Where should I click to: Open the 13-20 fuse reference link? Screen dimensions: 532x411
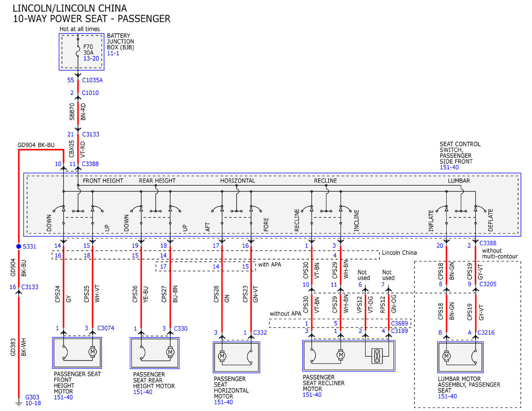91,59
